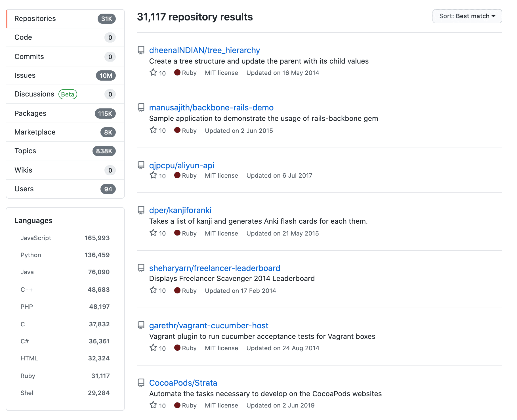Viewport: 517px width, 420px height.
Task: Click the Beta badge next to Discussions
Action: [x=68, y=94]
